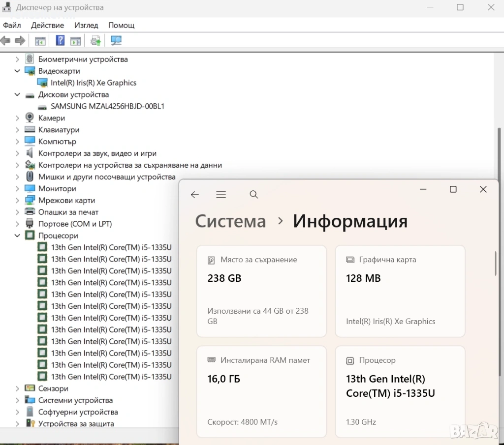
Task: Click the Система breadcrumb link
Action: coord(230,221)
